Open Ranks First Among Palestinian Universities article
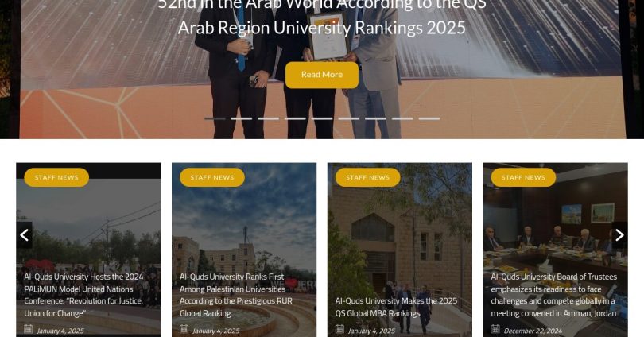 (236, 295)
